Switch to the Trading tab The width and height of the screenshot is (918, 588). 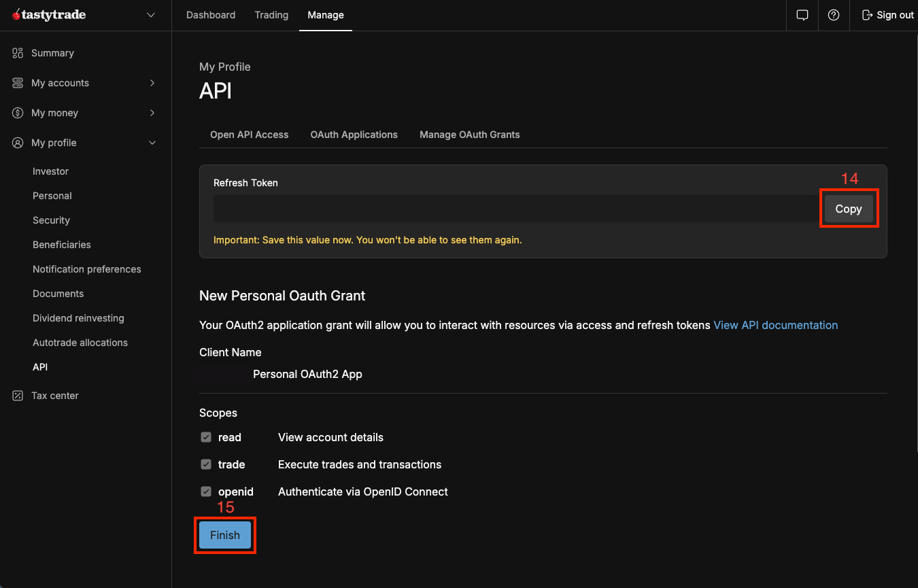271,15
